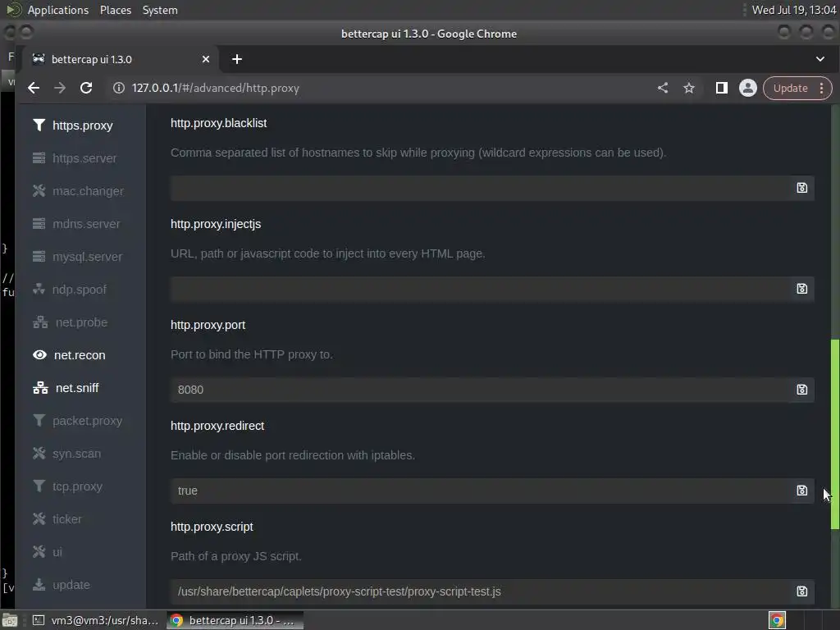Save the http.proxy.port value
Viewport: 840px width, 630px height.
[801, 390]
